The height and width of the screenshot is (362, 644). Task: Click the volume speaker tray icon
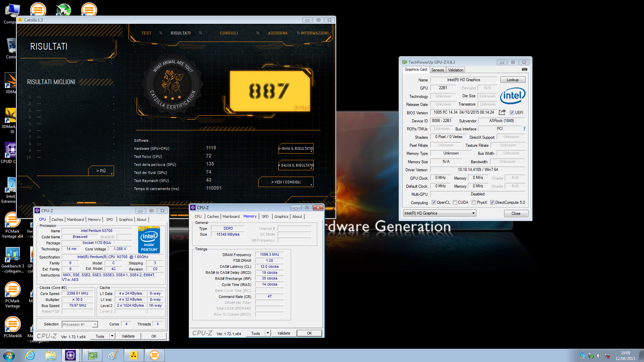click(599, 356)
